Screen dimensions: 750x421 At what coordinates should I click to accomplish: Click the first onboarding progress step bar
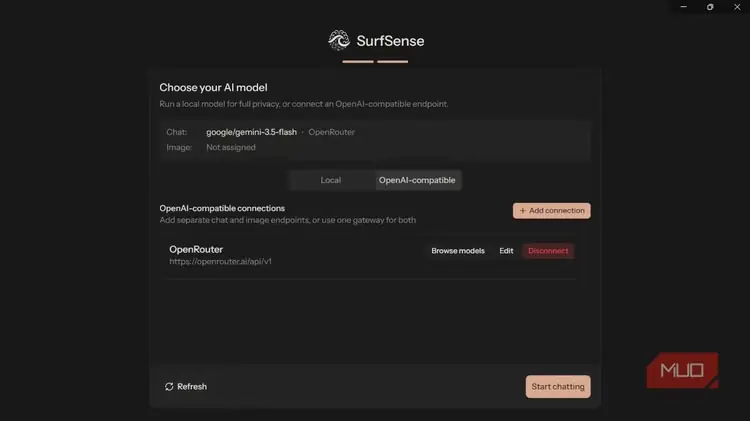pos(358,61)
